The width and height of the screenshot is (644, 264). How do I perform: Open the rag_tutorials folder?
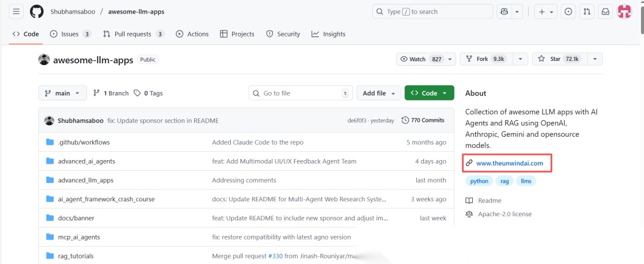(x=76, y=256)
